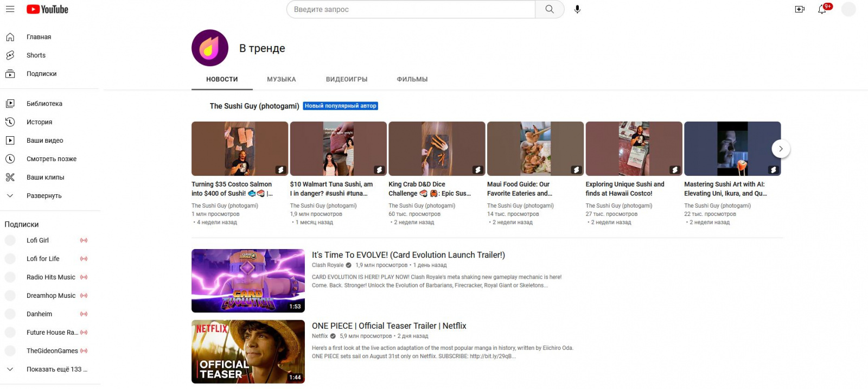The height and width of the screenshot is (389, 868).
Task: Click the Подписки sidebar icon
Action: click(x=10, y=74)
